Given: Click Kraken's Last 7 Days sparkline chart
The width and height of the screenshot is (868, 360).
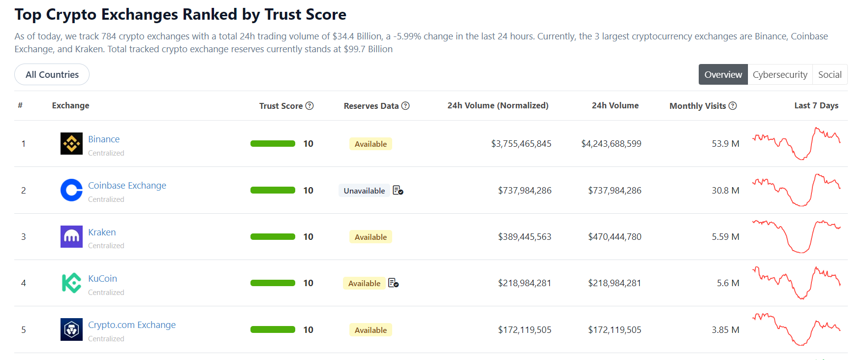Looking at the screenshot, I should click(x=796, y=236).
